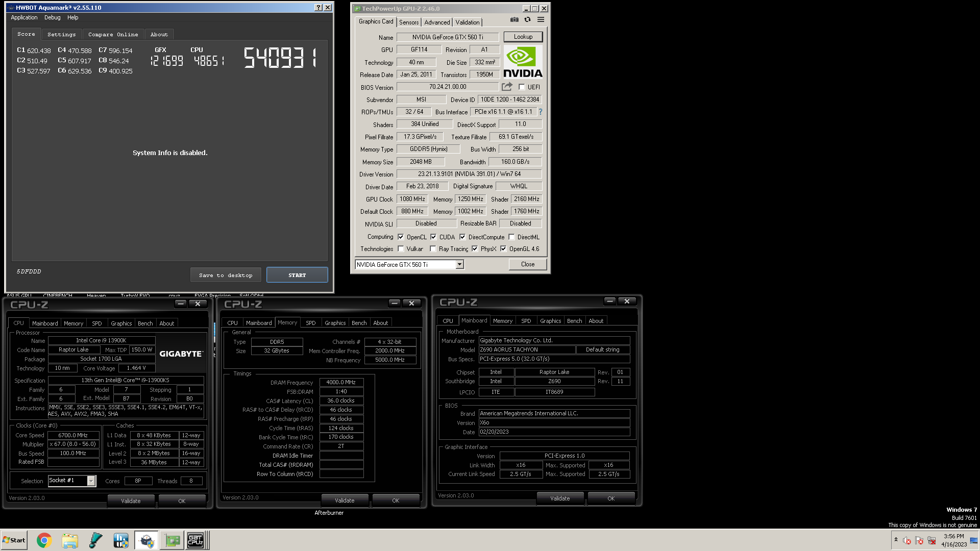980x551 pixels.
Task: Minimize the CPU-Z Memory window
Action: tap(395, 303)
